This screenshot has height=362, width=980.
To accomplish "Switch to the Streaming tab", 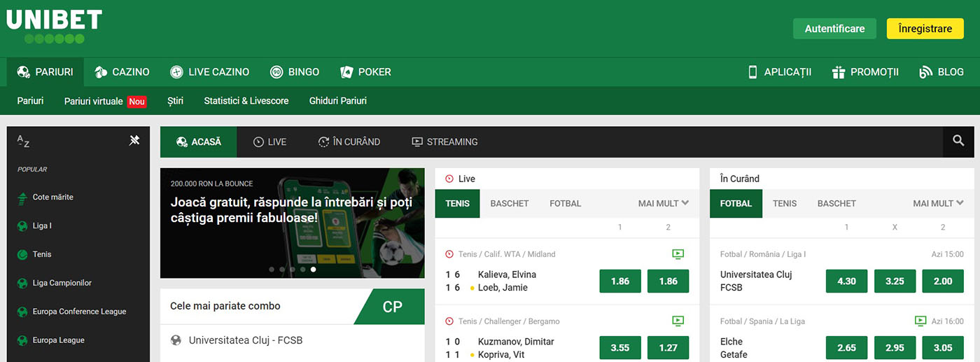I will click(444, 141).
